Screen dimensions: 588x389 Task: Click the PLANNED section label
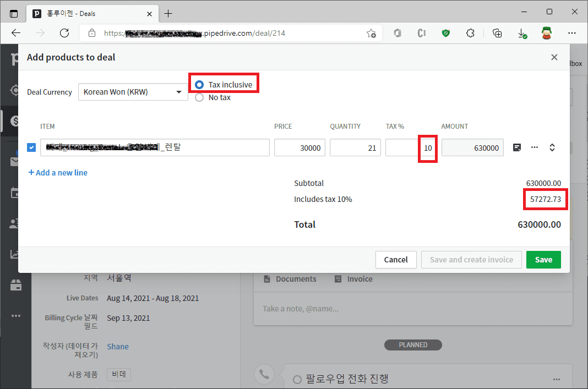[413, 345]
